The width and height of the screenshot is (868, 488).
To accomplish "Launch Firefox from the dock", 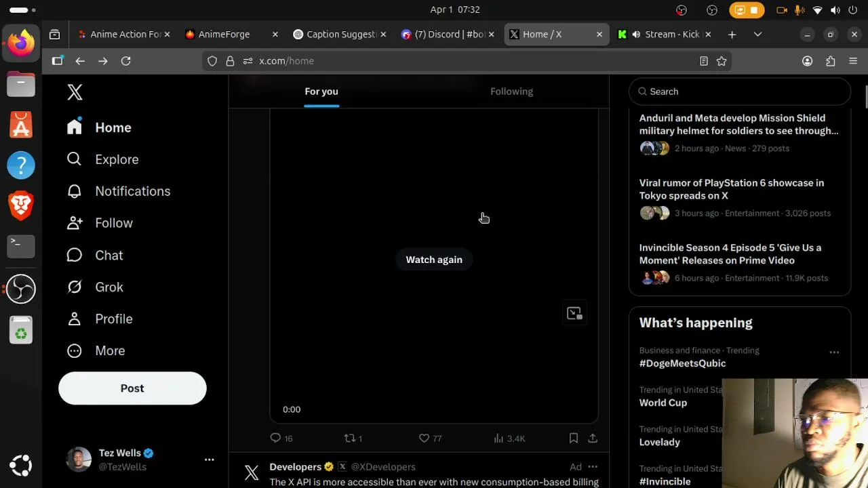I will 21,43.
